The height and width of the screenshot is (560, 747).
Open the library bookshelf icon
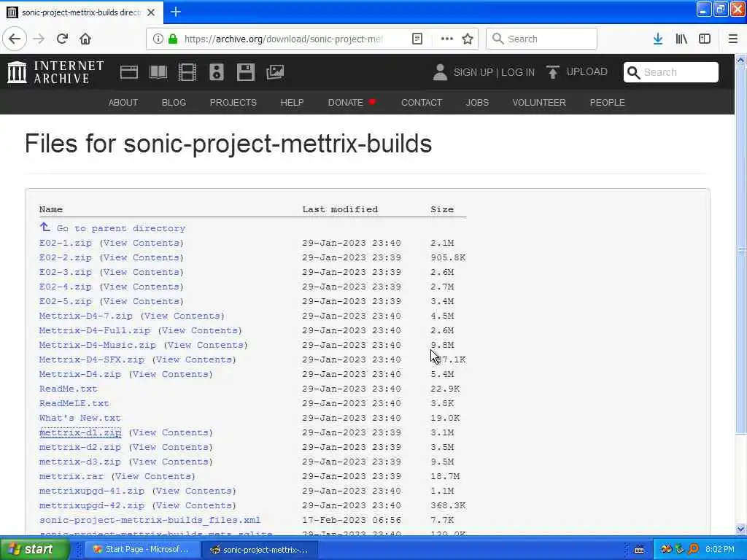coord(681,39)
